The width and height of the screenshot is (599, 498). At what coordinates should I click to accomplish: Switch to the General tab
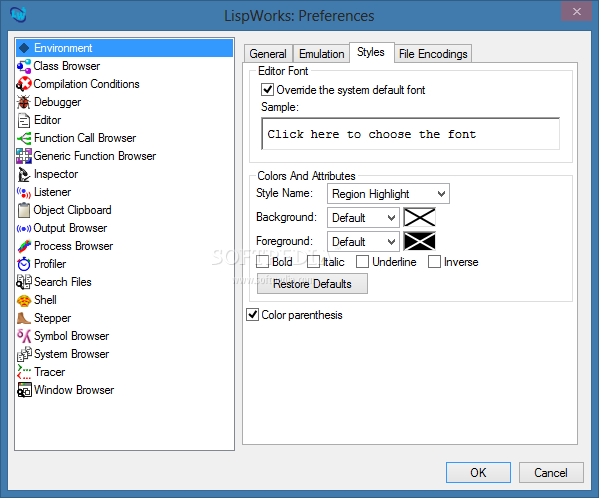pos(268,54)
